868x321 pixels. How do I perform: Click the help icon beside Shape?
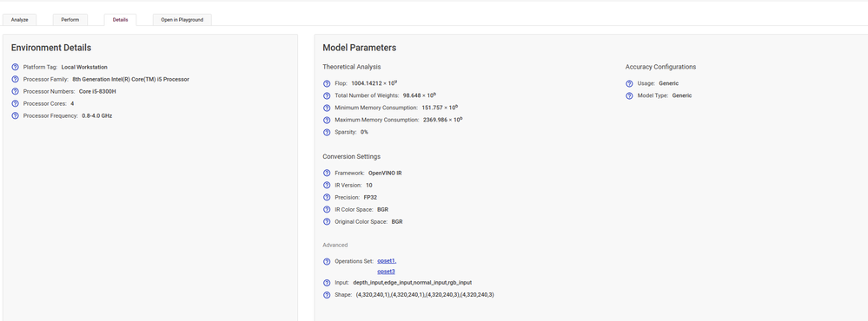(x=327, y=294)
